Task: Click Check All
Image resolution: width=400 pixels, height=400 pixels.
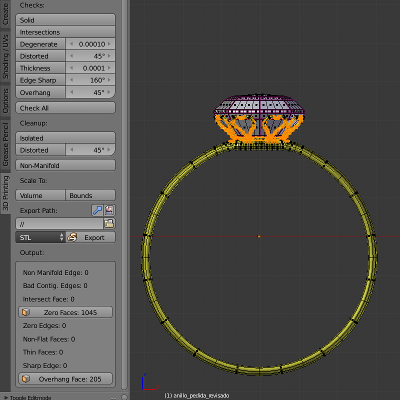Action: [x=65, y=108]
